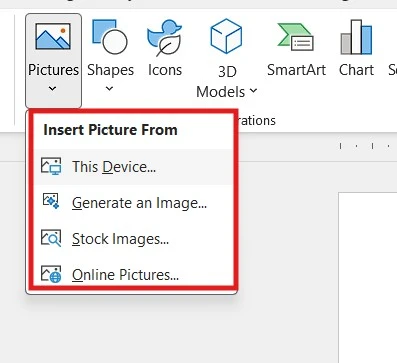Select Generate an Image... option
Viewport: 397px width, 363px height.
[133, 203]
